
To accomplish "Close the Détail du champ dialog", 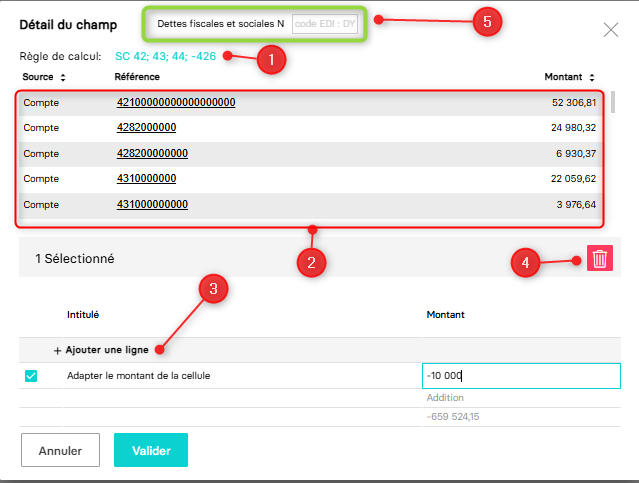I will (611, 30).
